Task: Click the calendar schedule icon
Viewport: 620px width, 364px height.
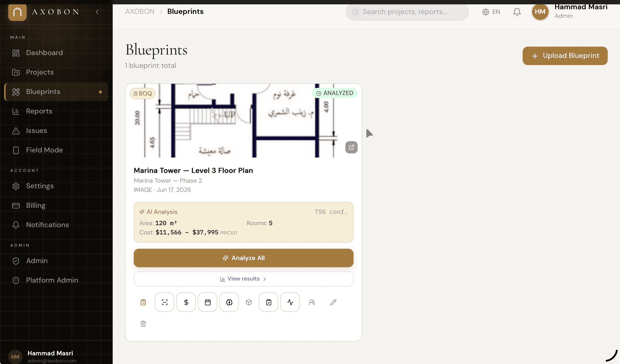Action: click(208, 302)
